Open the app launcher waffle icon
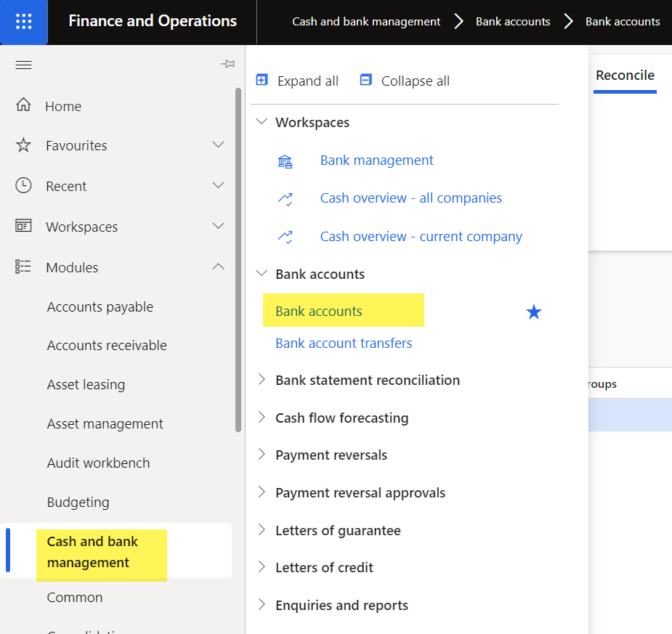 coord(23,21)
